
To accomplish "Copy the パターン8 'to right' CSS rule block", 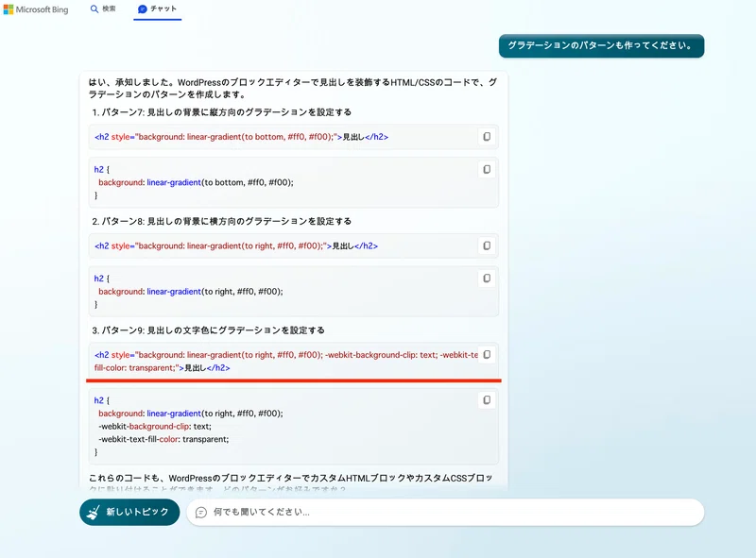I will (487, 279).
